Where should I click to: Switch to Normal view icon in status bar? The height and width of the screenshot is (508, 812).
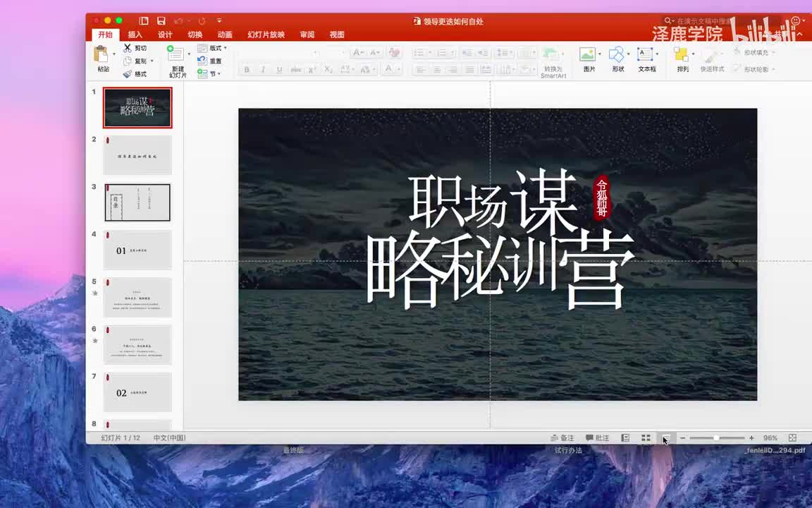click(x=626, y=438)
